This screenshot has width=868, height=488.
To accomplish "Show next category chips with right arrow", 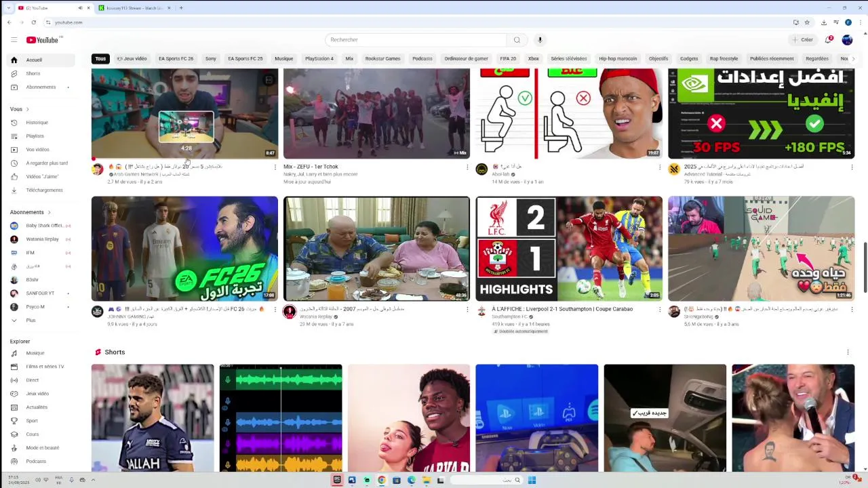I will 852,59.
